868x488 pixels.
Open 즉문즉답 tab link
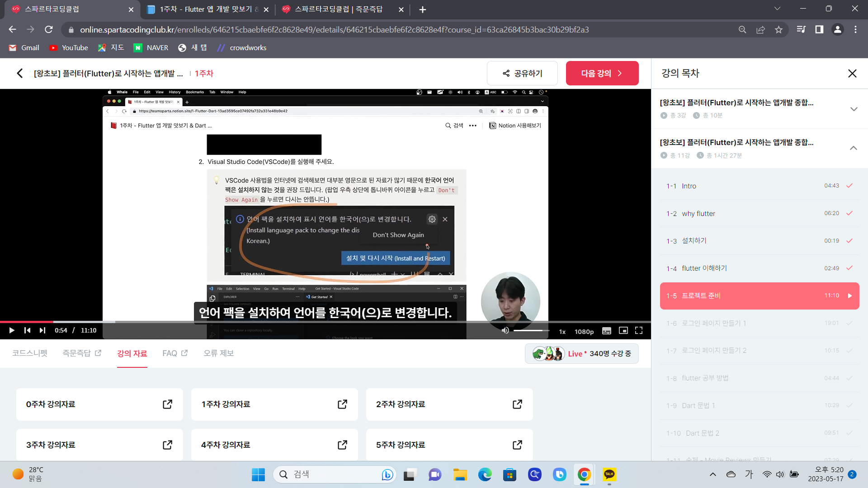click(x=82, y=353)
